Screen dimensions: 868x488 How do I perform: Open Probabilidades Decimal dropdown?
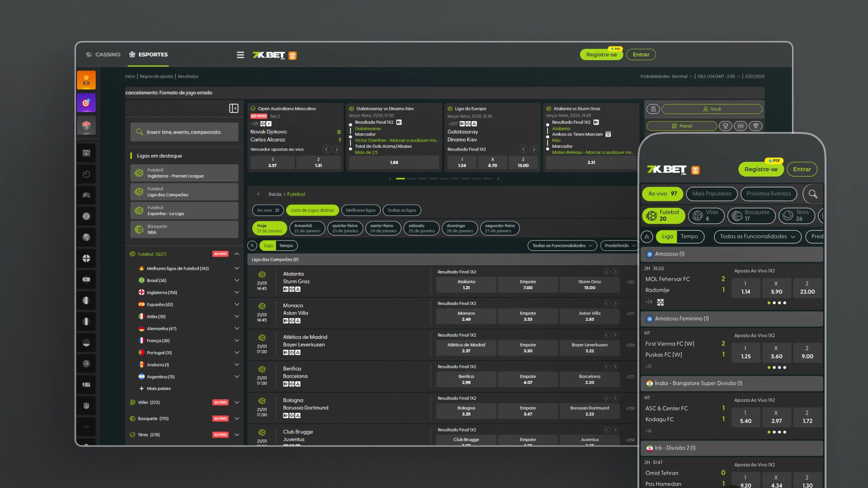coord(667,76)
